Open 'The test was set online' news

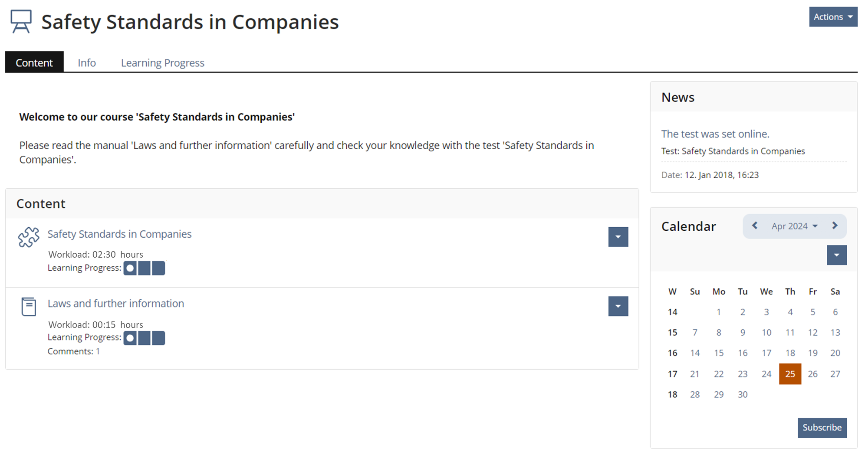[715, 134]
